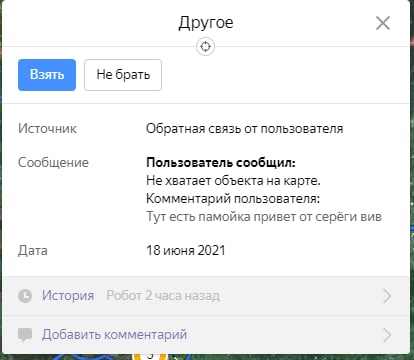
Task: Click the Сообщение field label
Action: click(x=53, y=163)
